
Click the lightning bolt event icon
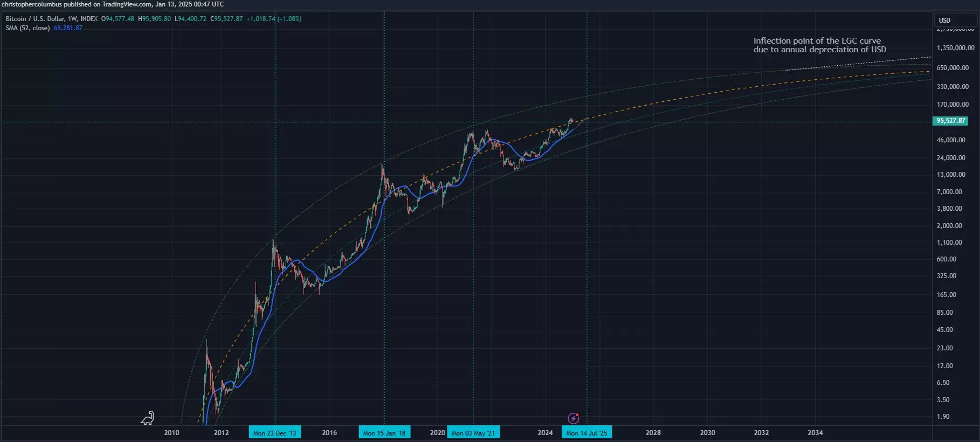[574, 418]
